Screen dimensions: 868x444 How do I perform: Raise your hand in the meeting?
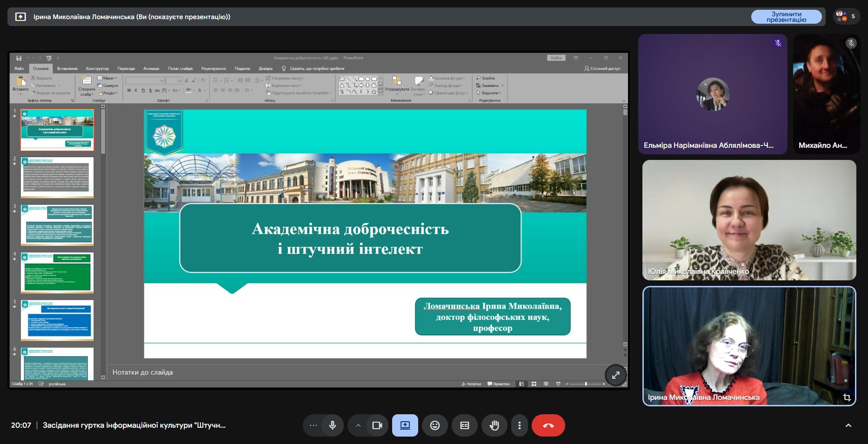pyautogui.click(x=494, y=425)
